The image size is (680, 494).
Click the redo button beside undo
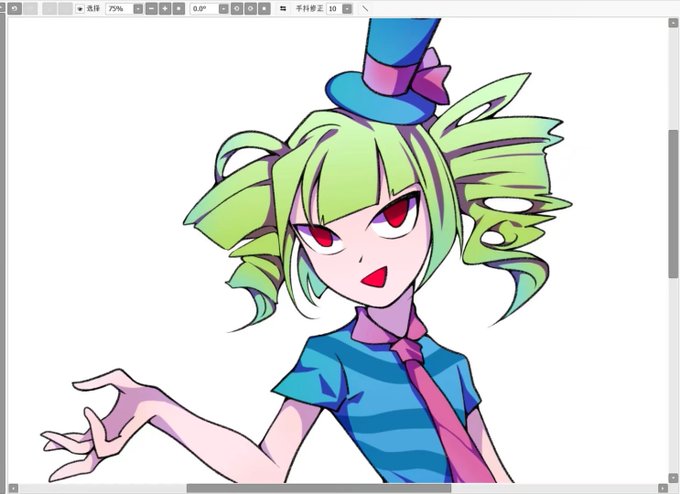tap(30, 8)
